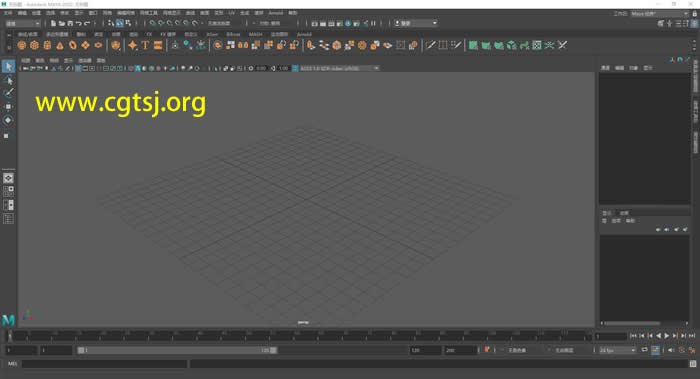Toggle select by object type mode

tap(120, 23)
